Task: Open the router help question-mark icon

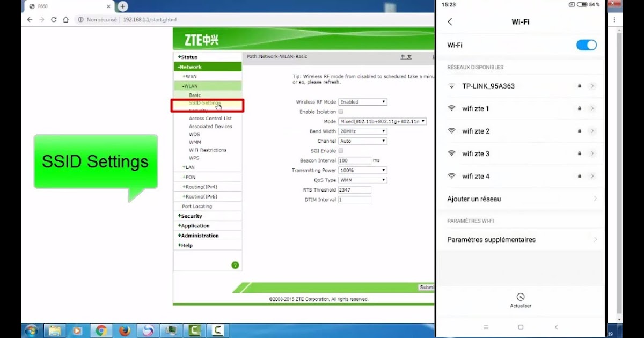Action: tap(235, 265)
